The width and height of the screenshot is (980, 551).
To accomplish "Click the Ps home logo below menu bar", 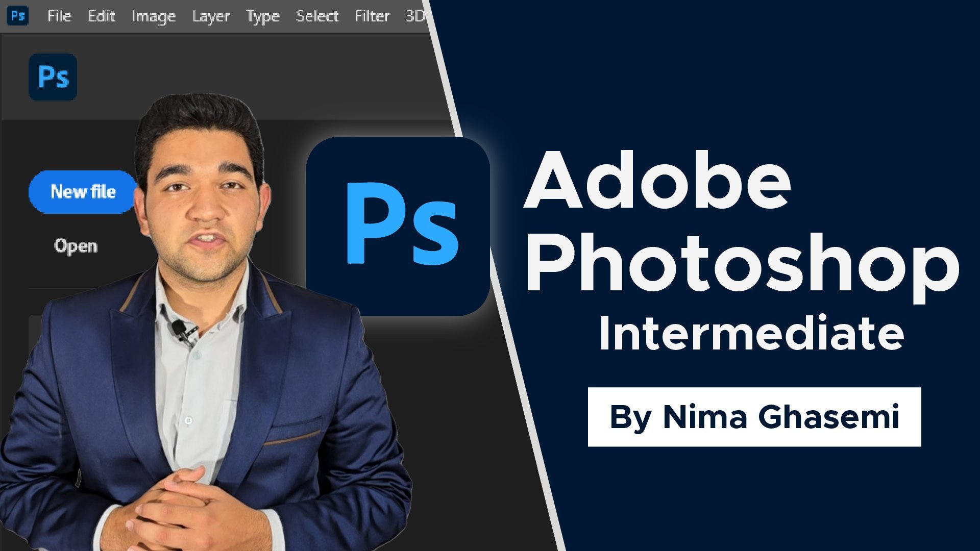I will [x=53, y=77].
